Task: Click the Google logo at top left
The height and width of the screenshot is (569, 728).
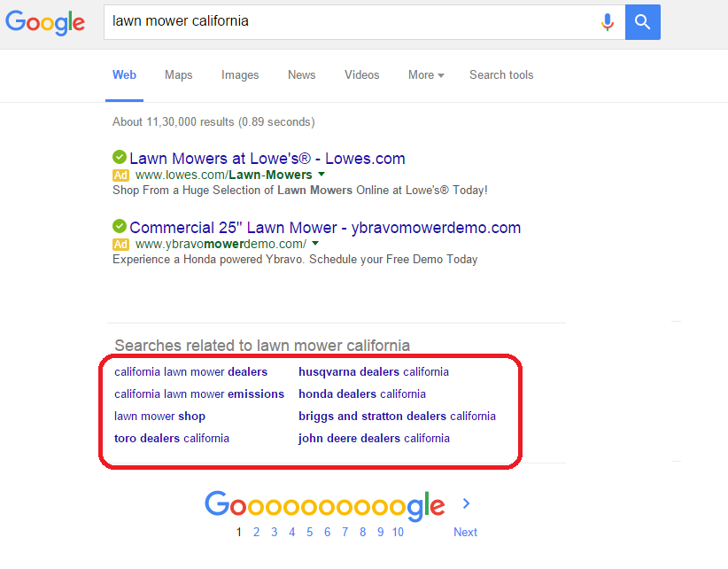Action: [45, 22]
